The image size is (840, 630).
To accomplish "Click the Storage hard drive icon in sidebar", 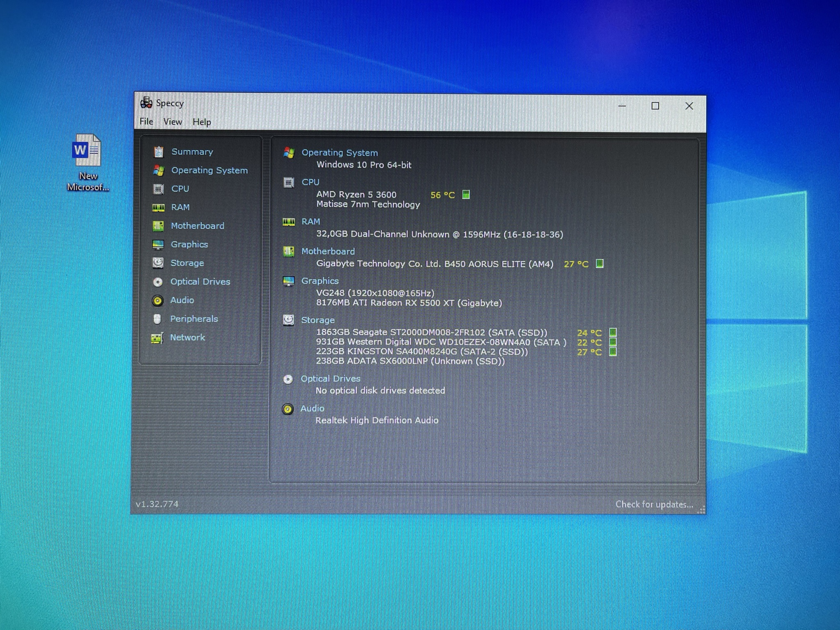I will [158, 263].
